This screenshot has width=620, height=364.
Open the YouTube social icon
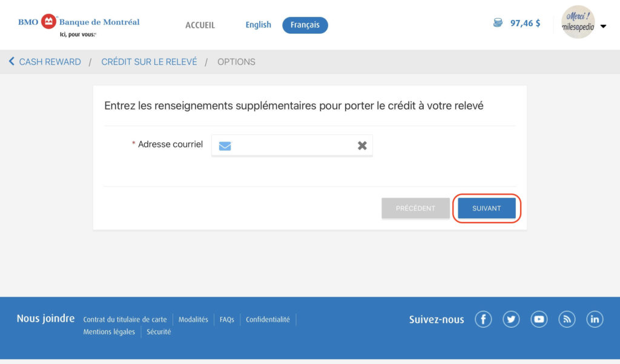coord(539,319)
